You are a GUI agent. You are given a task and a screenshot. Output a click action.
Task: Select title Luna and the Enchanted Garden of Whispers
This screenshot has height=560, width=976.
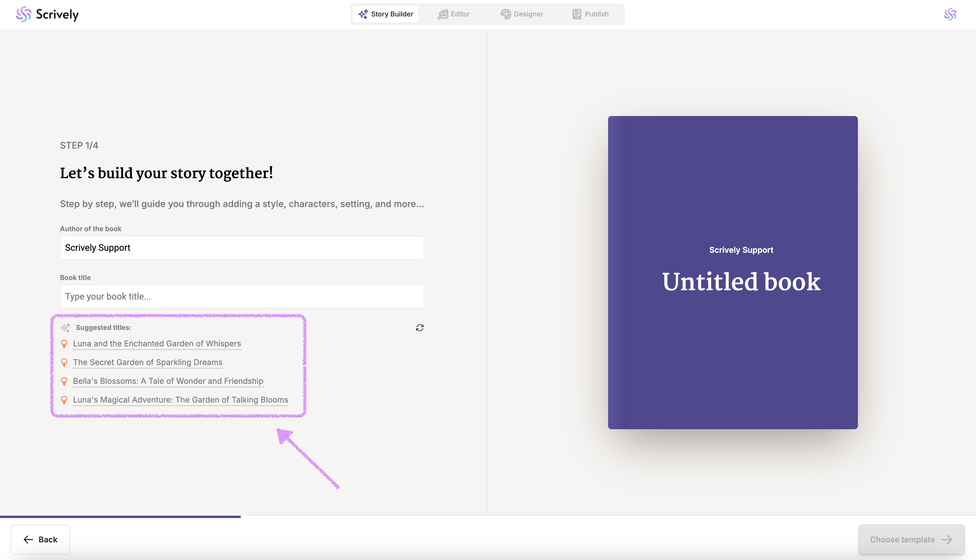[157, 344]
